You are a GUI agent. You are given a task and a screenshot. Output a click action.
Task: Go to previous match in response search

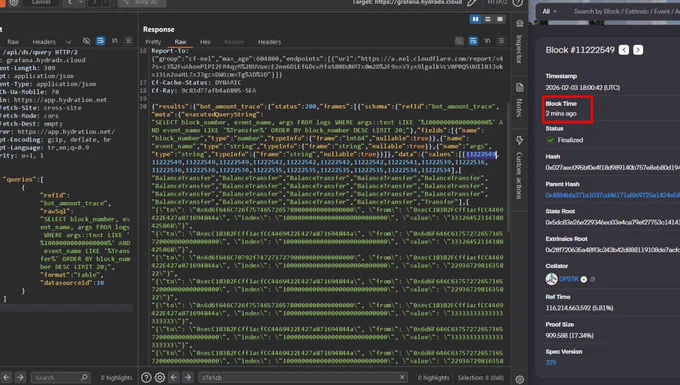pyautogui.click(x=174, y=378)
